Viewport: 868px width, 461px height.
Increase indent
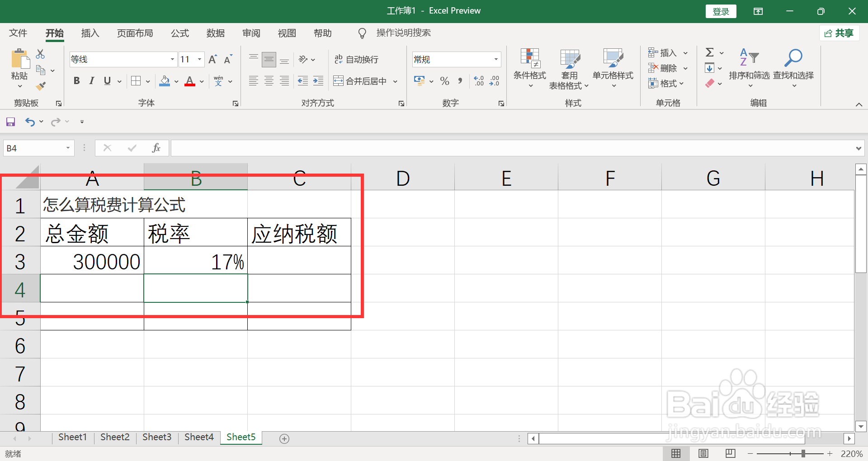click(x=318, y=81)
